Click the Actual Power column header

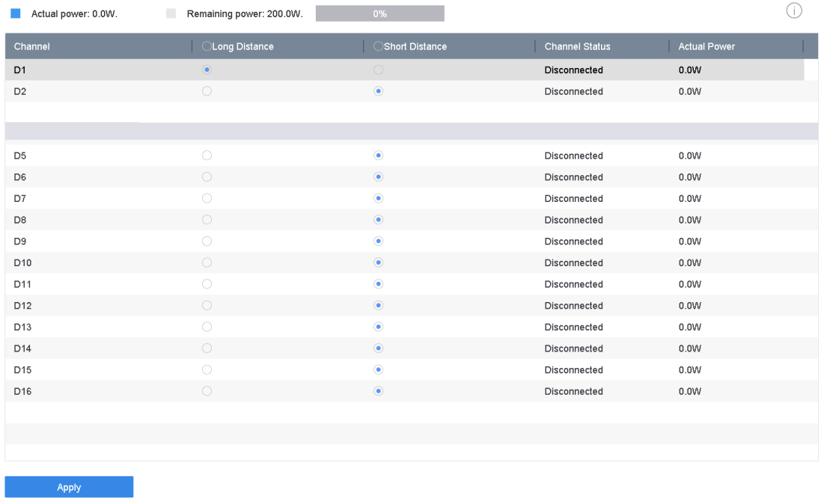(x=706, y=46)
